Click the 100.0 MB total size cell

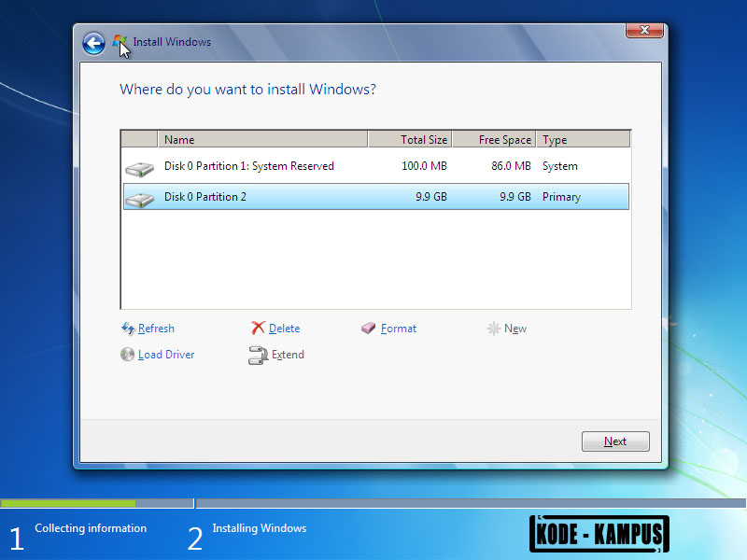point(424,166)
